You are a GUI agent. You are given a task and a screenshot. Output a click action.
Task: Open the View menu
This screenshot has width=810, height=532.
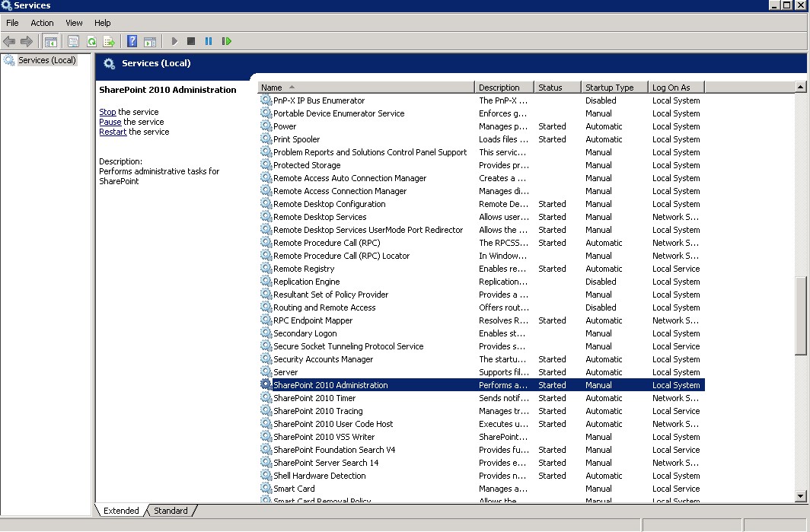[x=74, y=23]
